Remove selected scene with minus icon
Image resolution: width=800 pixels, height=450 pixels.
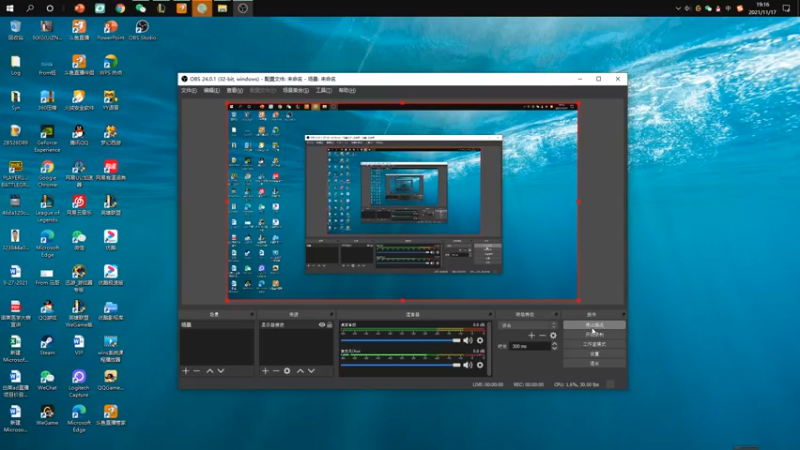pyautogui.click(x=196, y=371)
